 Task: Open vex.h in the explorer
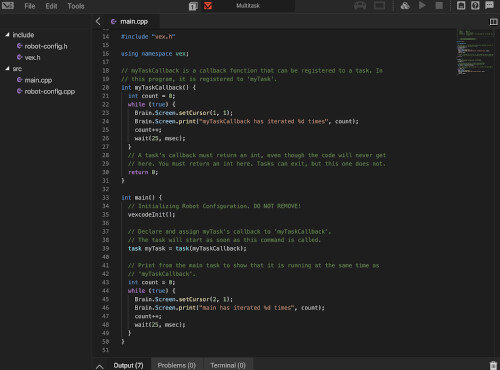pos(32,58)
